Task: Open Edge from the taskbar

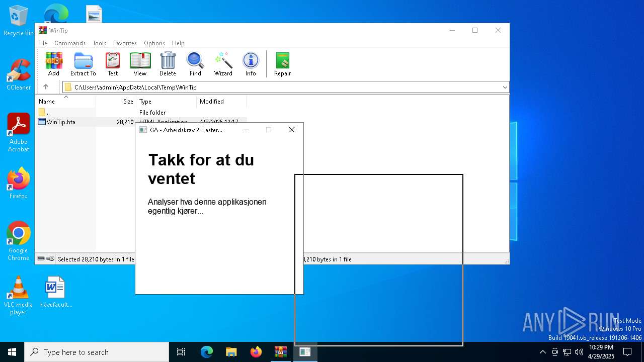Action: coord(207,352)
